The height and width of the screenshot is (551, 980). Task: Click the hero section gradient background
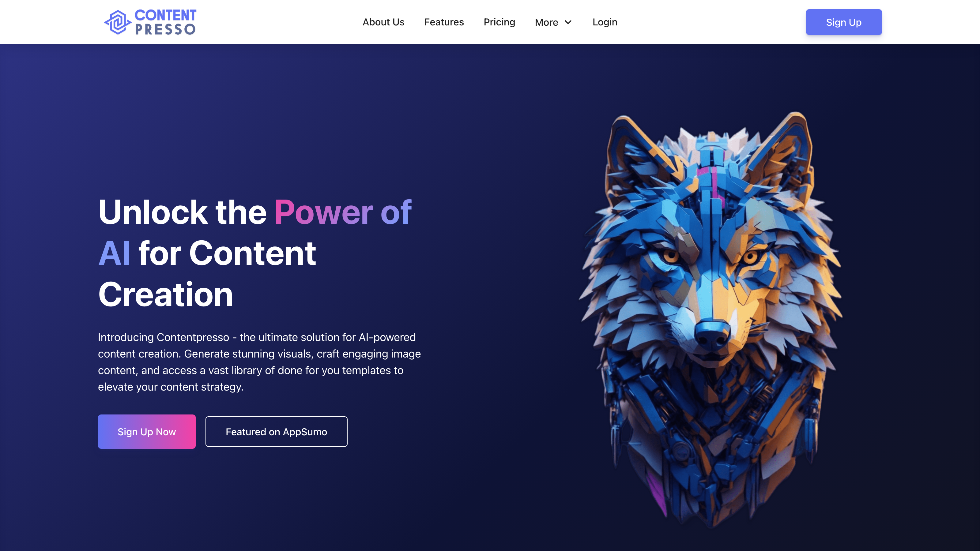click(x=490, y=297)
